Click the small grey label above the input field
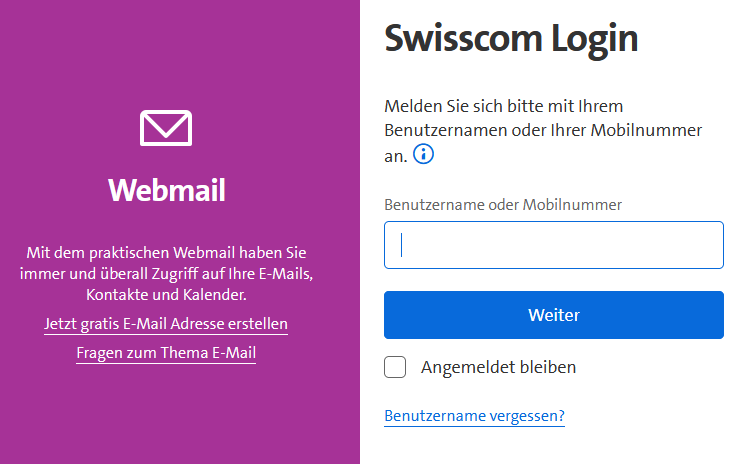Viewport: 741px width, 464px height. pos(503,204)
